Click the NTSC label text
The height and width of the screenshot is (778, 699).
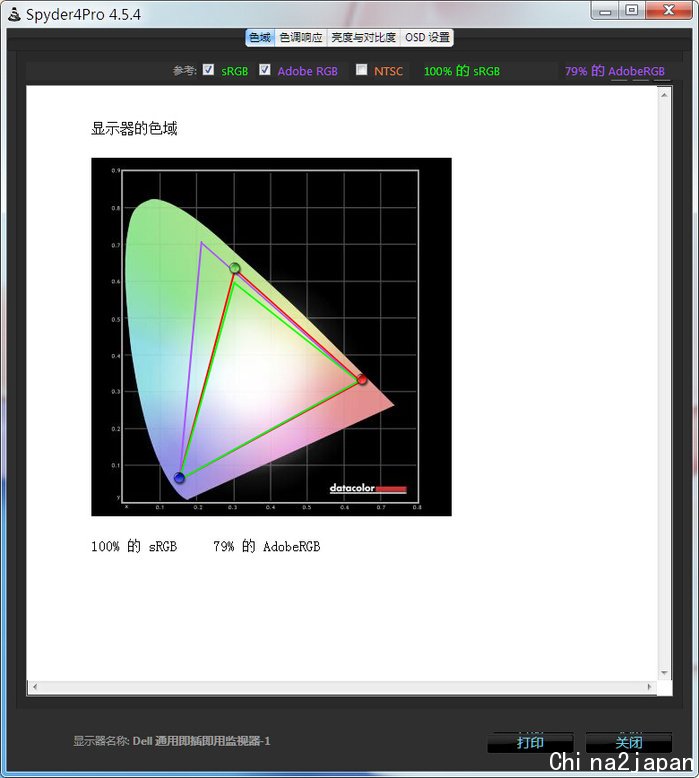click(x=388, y=71)
